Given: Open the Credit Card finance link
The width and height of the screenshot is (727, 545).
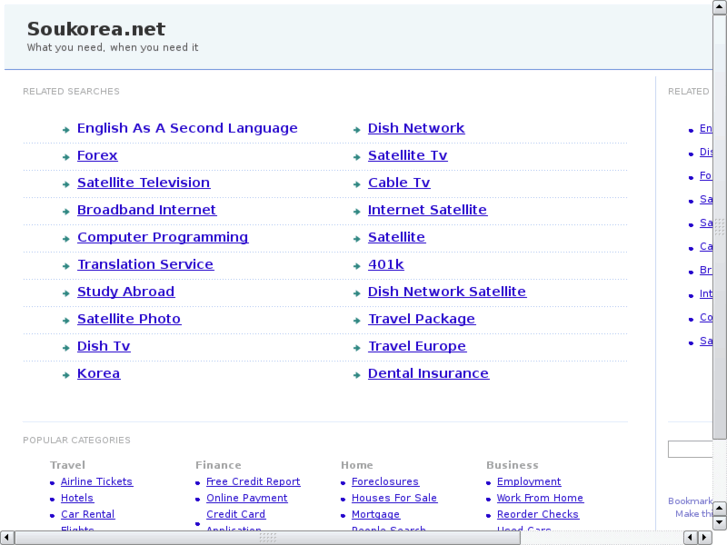Looking at the screenshot, I should coord(236,514).
